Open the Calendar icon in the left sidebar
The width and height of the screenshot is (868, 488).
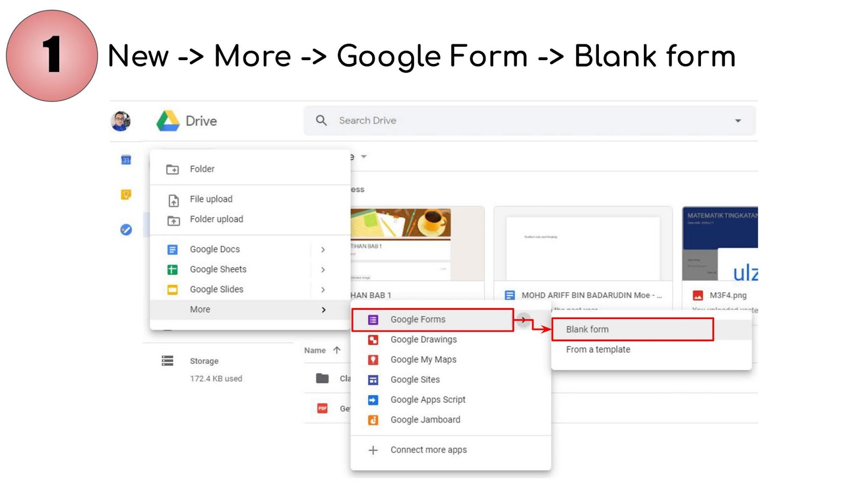coord(126,159)
